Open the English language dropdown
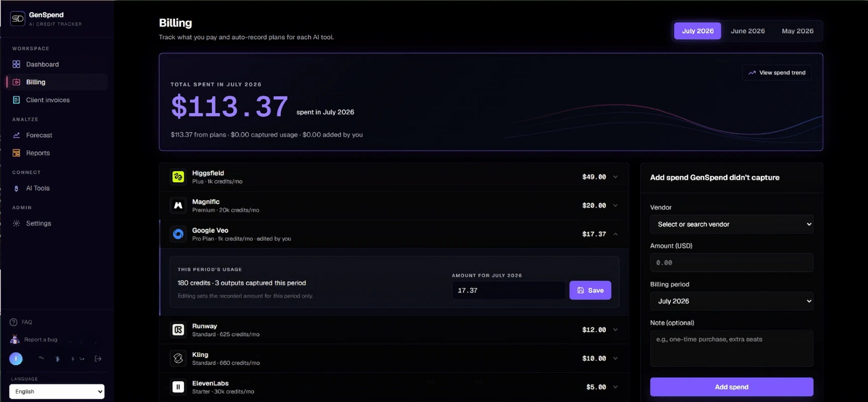 click(57, 391)
